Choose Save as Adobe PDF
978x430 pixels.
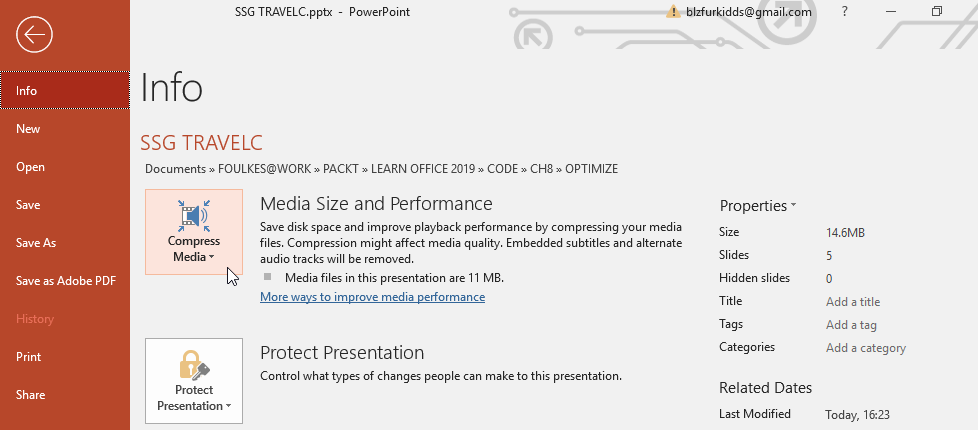click(65, 281)
